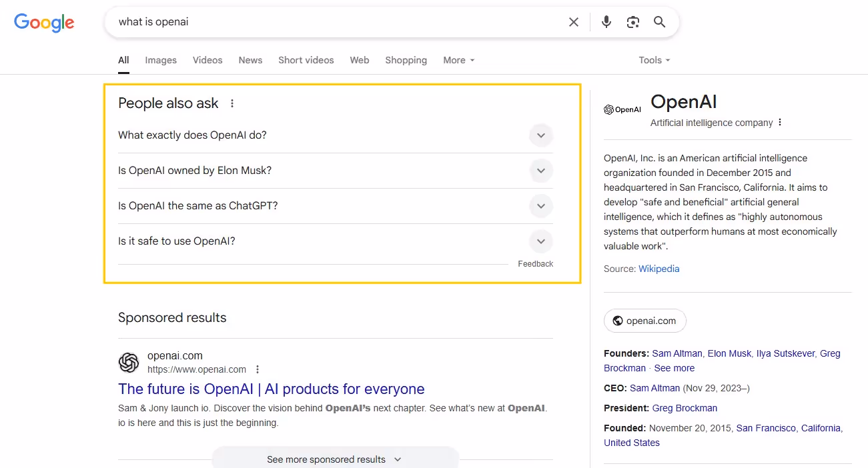Image resolution: width=868 pixels, height=468 pixels.
Task: Click the OpenAI logo in knowledge panel
Action: [x=622, y=109]
